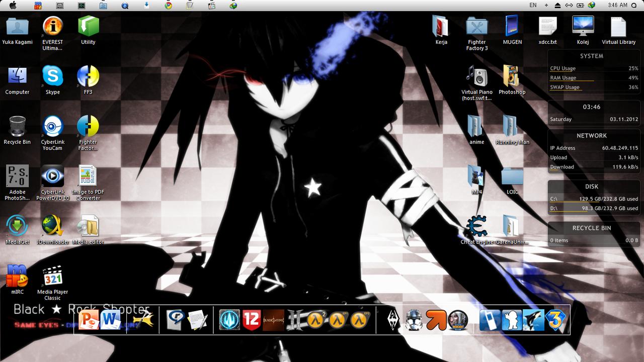
Task: Launch Microsoft Word from the dock
Action: [110, 320]
